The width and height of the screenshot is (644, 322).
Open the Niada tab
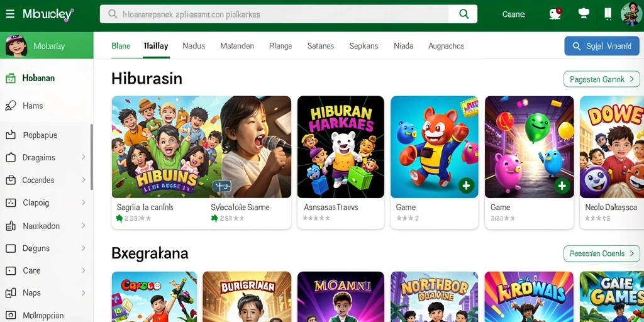click(x=403, y=46)
